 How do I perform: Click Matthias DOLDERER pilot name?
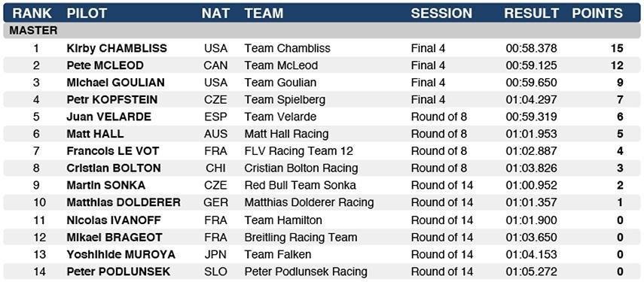pyautogui.click(x=124, y=203)
